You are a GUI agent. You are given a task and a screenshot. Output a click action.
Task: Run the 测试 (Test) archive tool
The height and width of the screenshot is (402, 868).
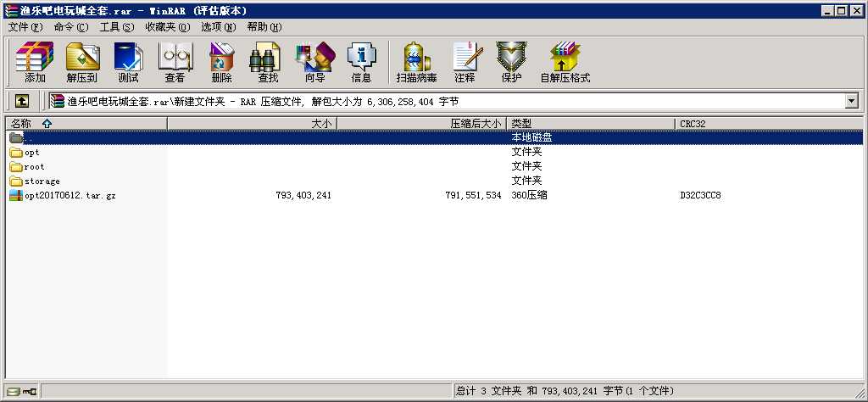point(129,61)
